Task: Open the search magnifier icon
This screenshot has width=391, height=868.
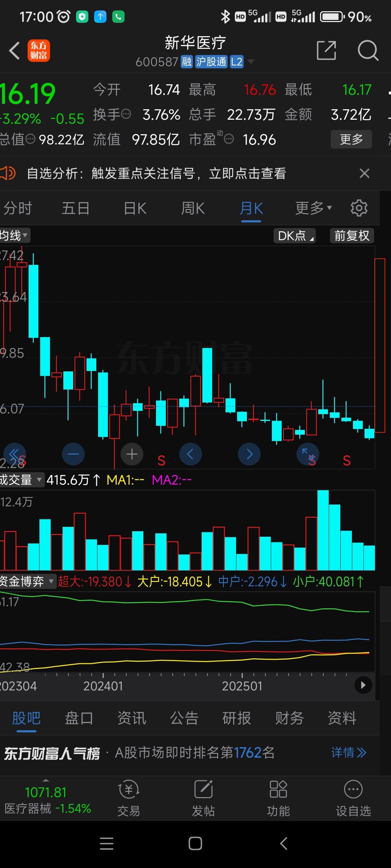Action: [x=368, y=50]
